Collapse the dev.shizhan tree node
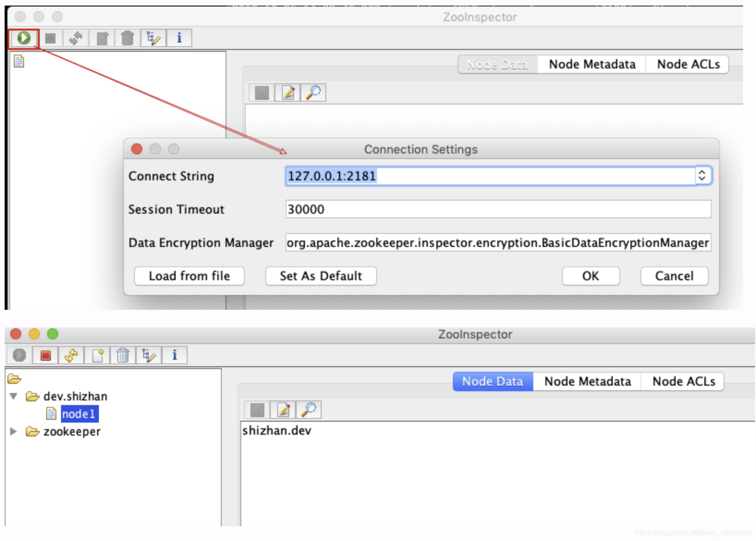Image resolution: width=756 pixels, height=541 pixels. [x=14, y=396]
